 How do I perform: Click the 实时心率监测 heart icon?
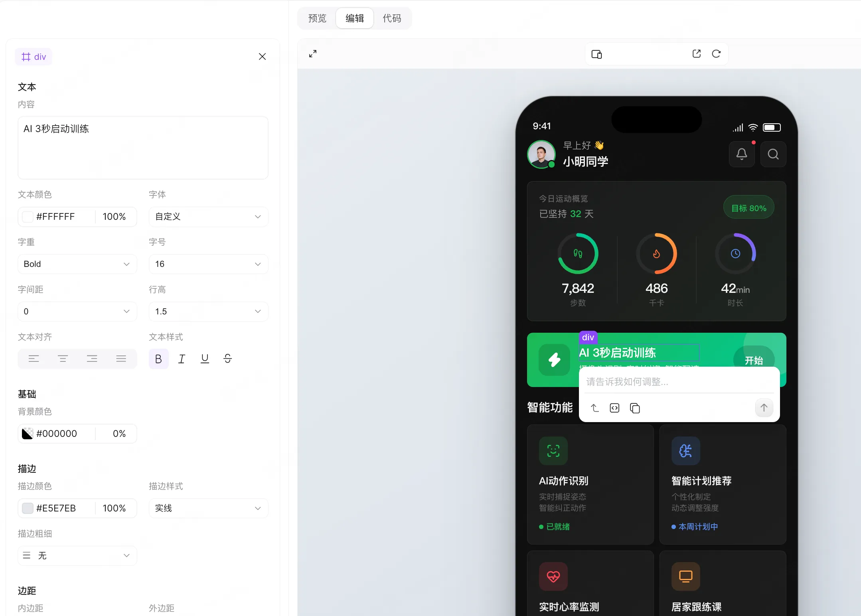click(553, 577)
